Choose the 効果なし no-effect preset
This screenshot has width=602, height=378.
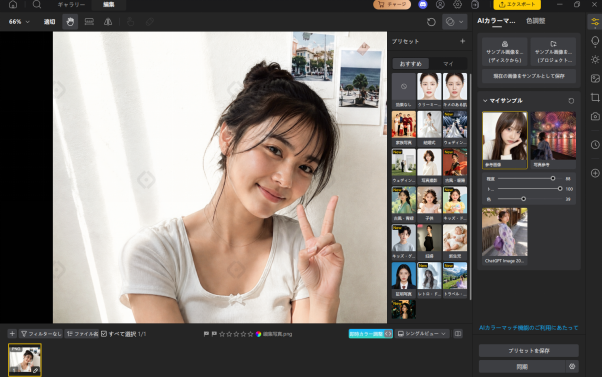(x=404, y=91)
